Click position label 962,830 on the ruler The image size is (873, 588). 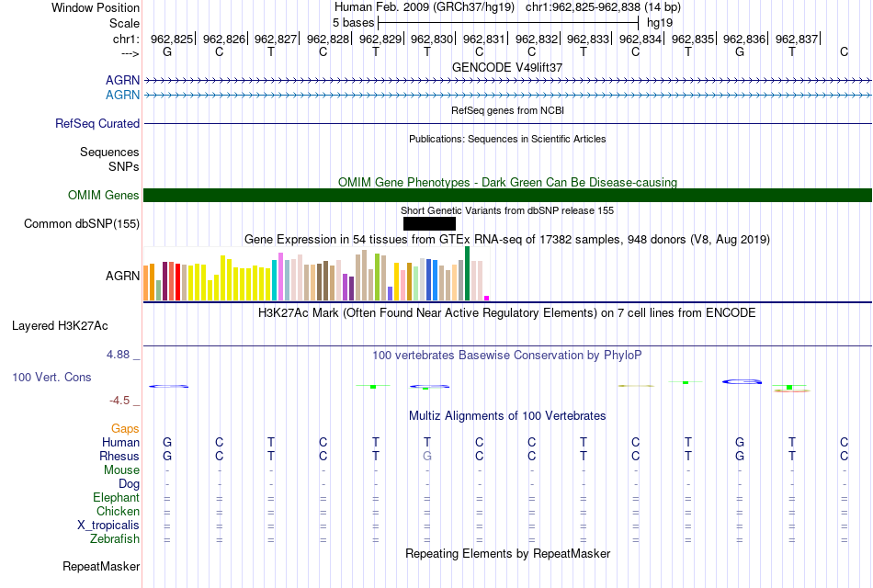432,39
